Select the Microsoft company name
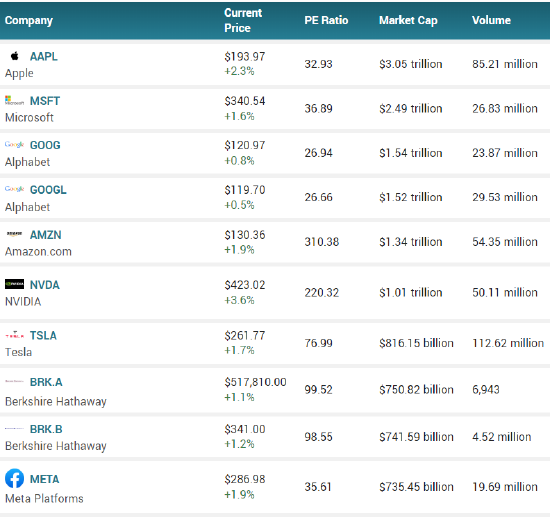Image resolution: width=550 pixels, height=520 pixels. coord(29,118)
